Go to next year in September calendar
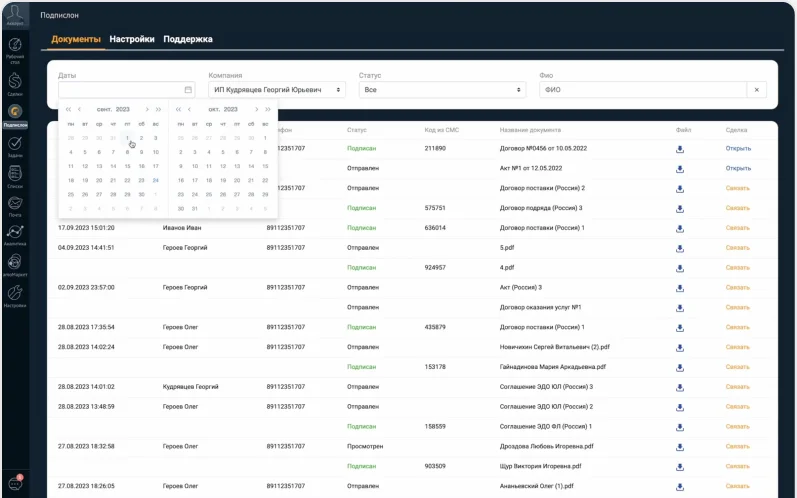Viewport: 797px width, 498px height. coord(158,109)
